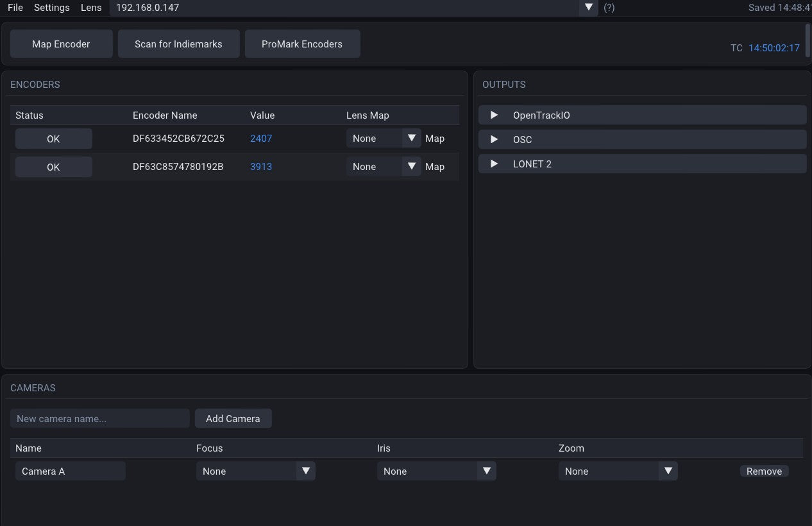Expand the OSC output section
The width and height of the screenshot is (812, 526).
(x=642, y=140)
